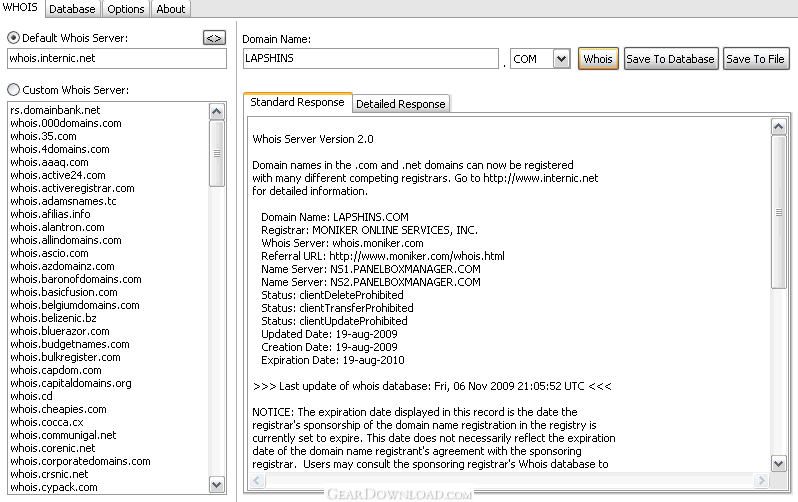Click the Expiration Date 19-aug-2010 line
The width and height of the screenshot is (798, 502).
tap(333, 360)
